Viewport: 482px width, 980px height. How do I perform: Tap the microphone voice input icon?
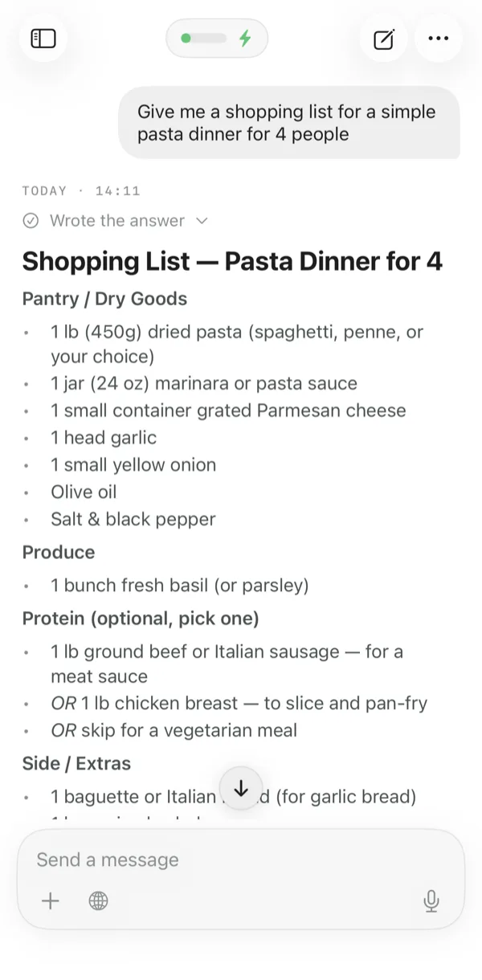(431, 901)
